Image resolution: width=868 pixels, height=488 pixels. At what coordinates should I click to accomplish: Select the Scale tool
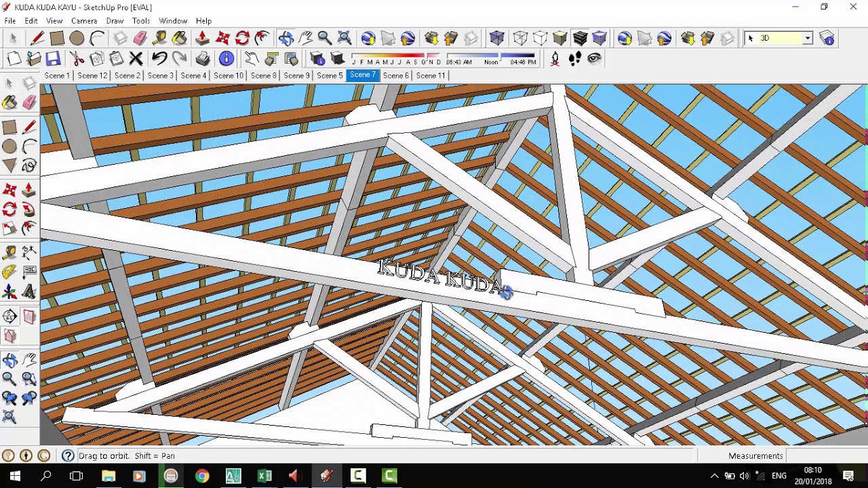click(x=9, y=228)
